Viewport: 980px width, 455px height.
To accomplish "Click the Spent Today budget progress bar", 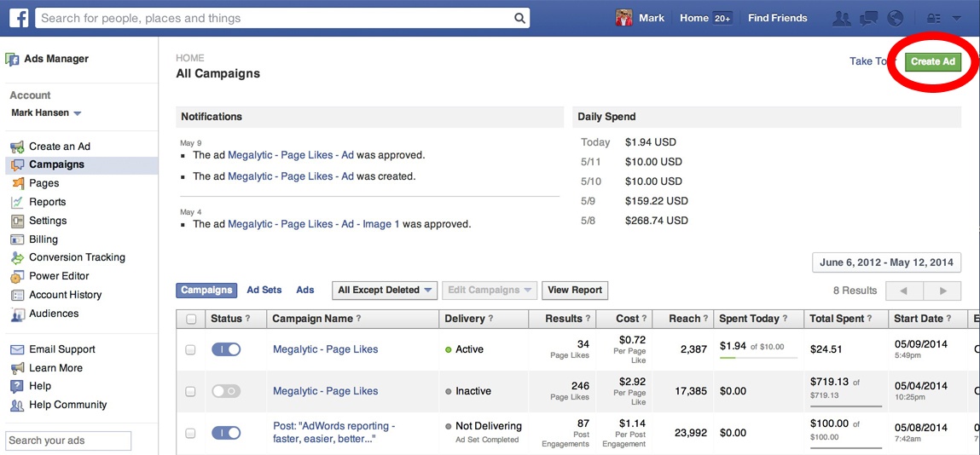I will 758,358.
